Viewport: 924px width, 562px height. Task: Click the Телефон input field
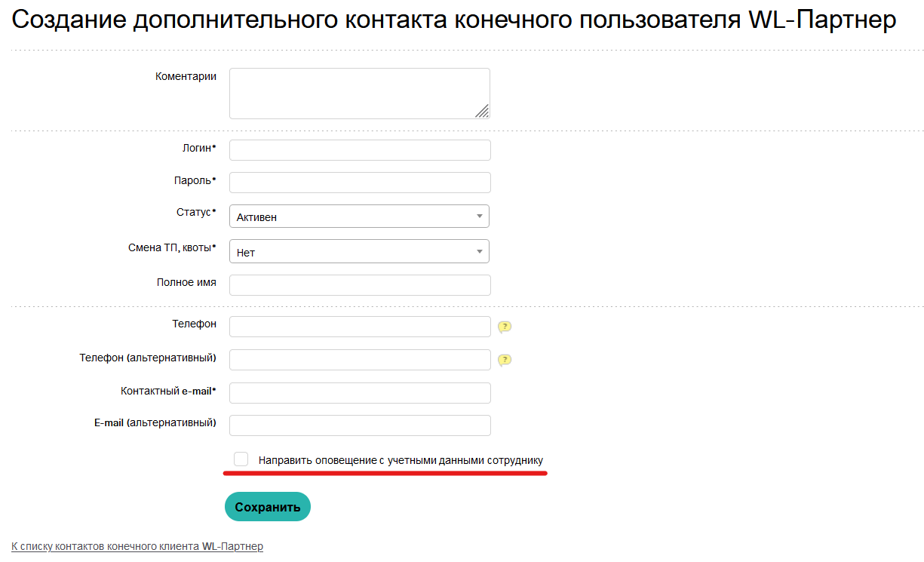coord(359,327)
